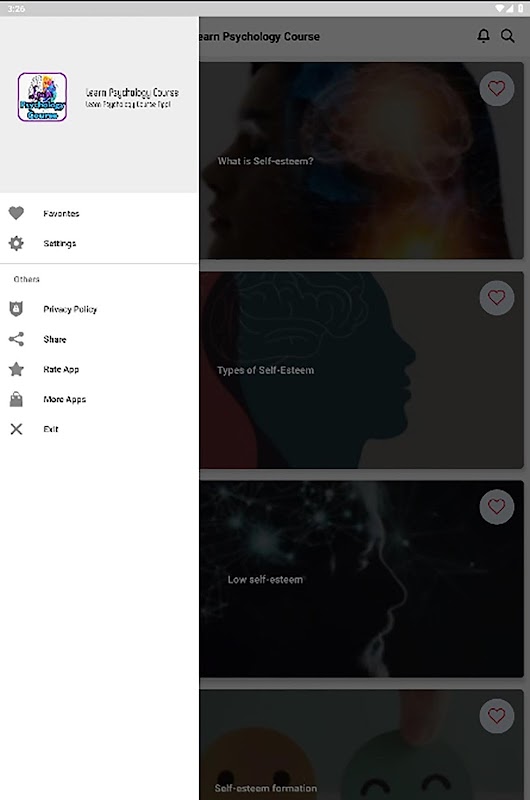Click the Exit X icon
The image size is (530, 800).
click(x=16, y=429)
